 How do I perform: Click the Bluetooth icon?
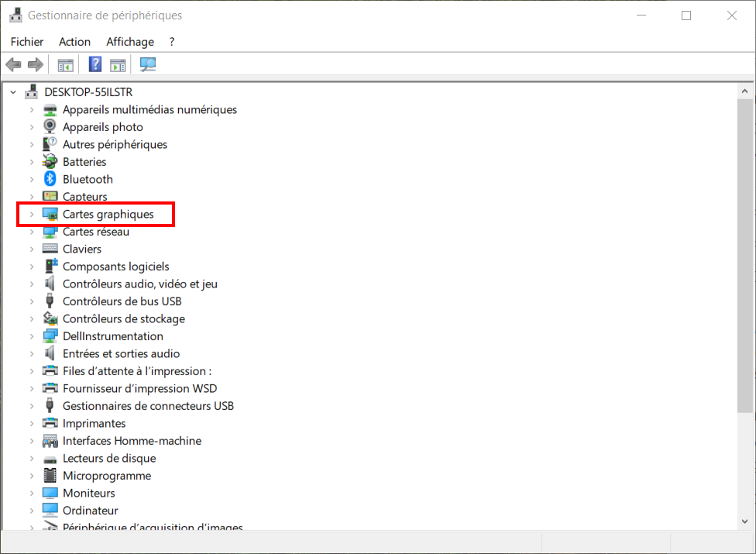50,179
